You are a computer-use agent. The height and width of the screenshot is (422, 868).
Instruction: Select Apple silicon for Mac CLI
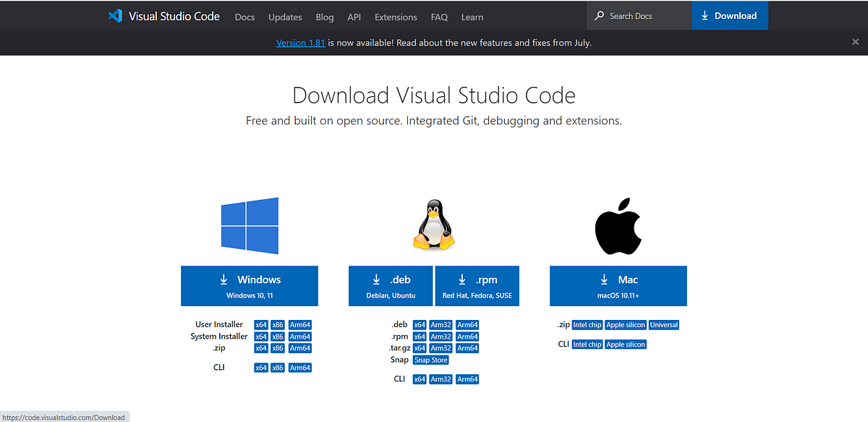coord(626,345)
